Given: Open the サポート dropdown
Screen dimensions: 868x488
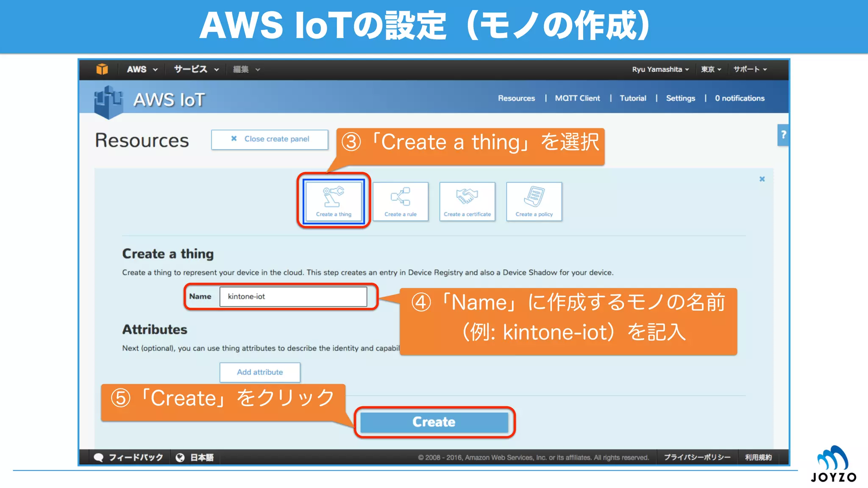Looking at the screenshot, I should 750,69.
